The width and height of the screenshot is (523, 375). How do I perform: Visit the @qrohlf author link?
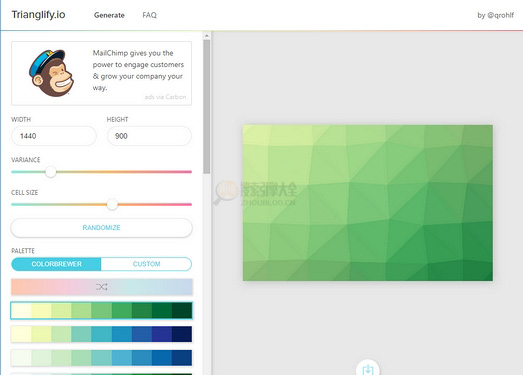click(495, 15)
